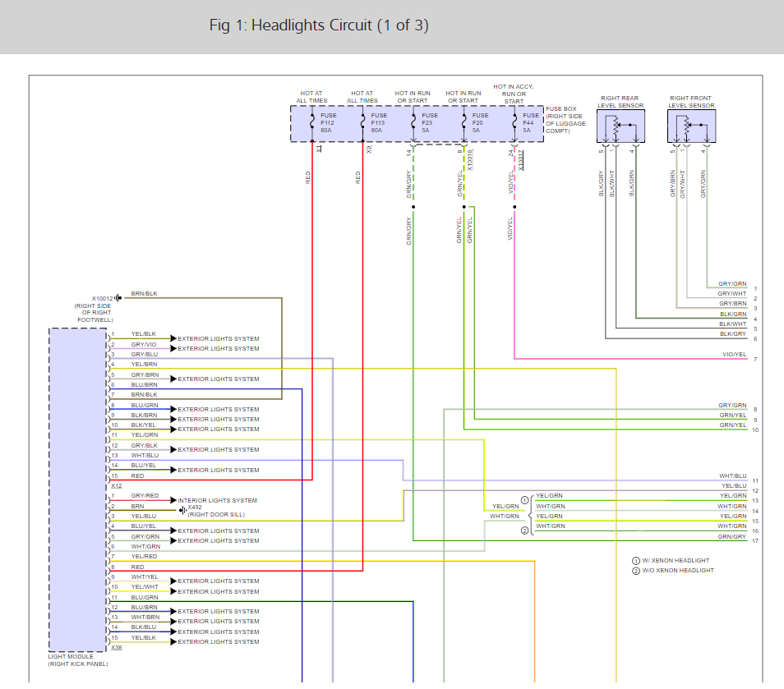Select the YEL/BRN wire label
Screen dimensions: 784x689
pos(144,365)
